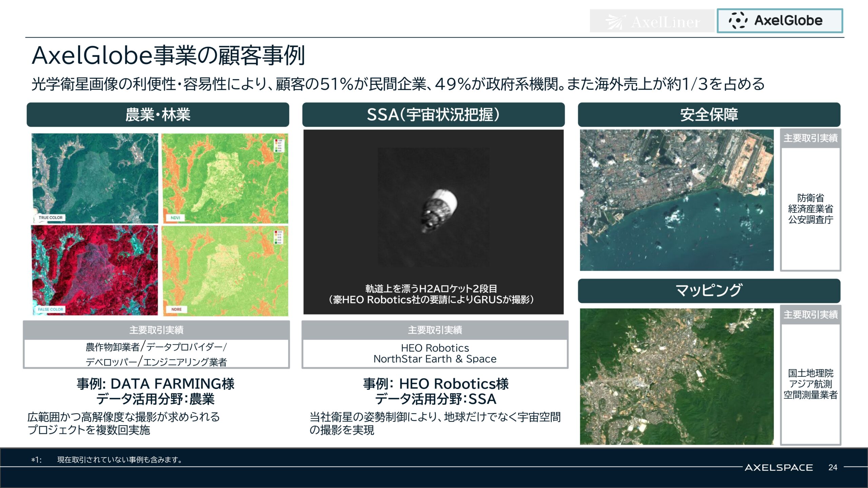The width and height of the screenshot is (868, 488).
Task: Click the AXELSPACE footer logo
Action: [x=779, y=468]
